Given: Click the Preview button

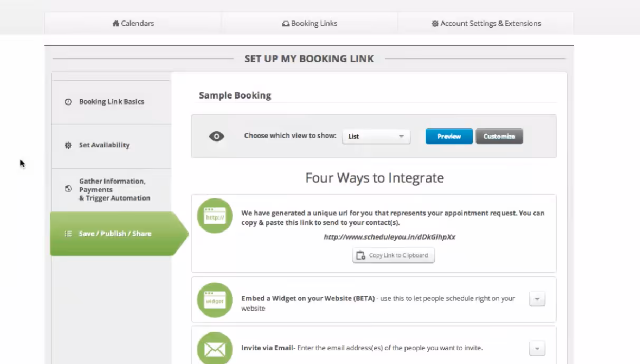Looking at the screenshot, I should pyautogui.click(x=449, y=136).
